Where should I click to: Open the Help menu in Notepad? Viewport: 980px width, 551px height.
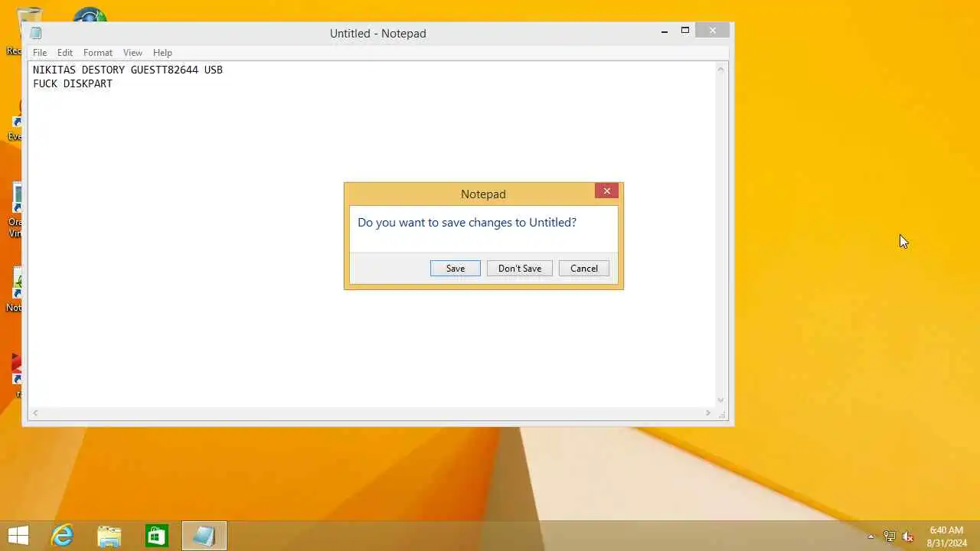162,53
